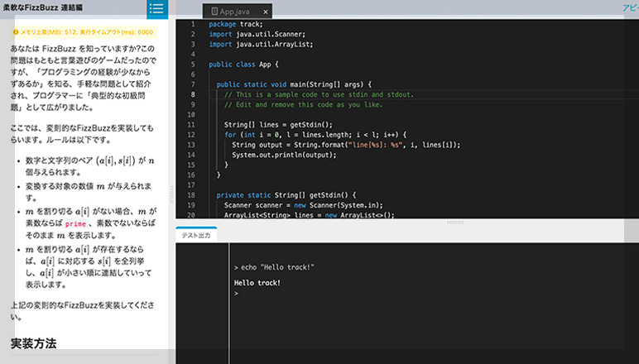Open the blue list menu icon

click(156, 9)
